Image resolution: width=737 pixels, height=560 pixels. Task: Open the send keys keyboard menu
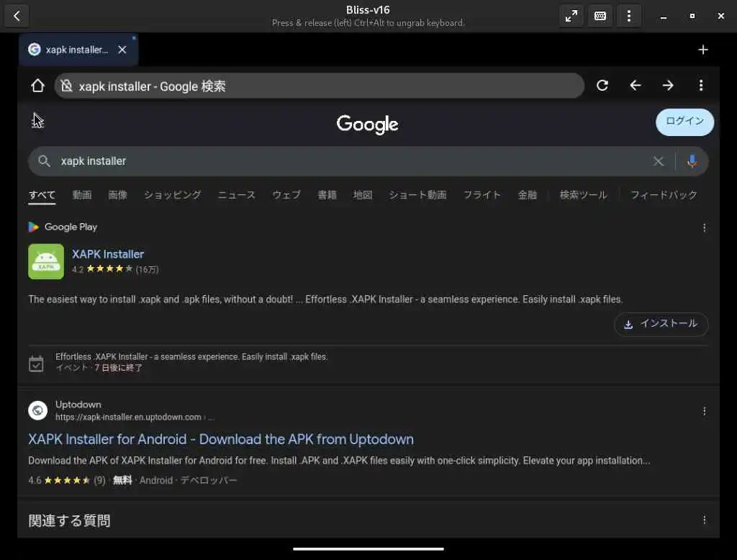coord(600,16)
